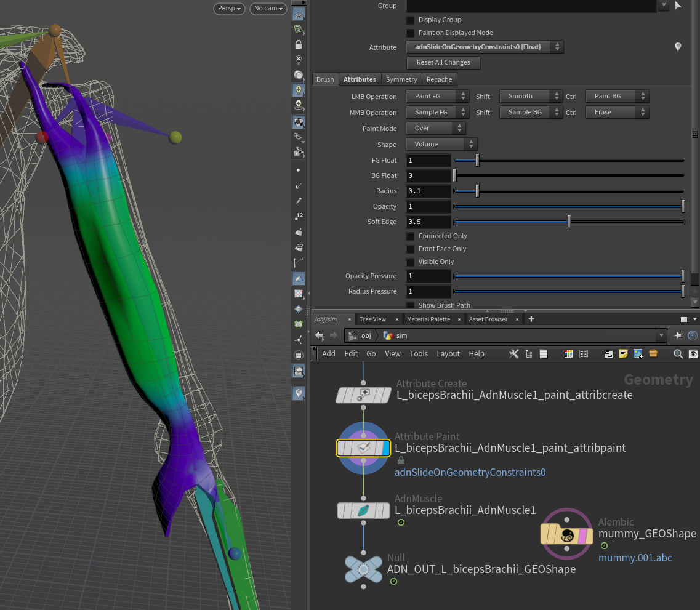
Task: Click the Attribute Paint node icon
Action: click(363, 448)
